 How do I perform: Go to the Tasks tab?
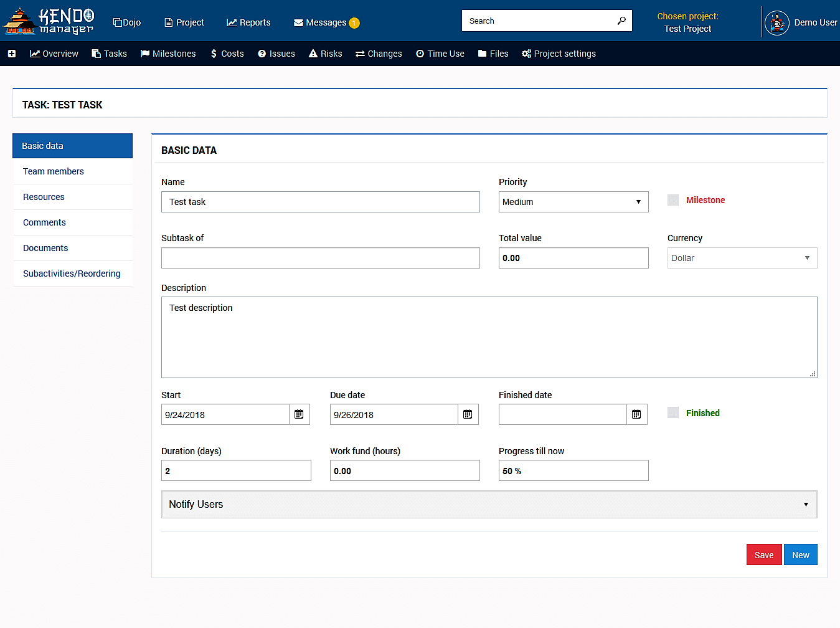click(109, 54)
